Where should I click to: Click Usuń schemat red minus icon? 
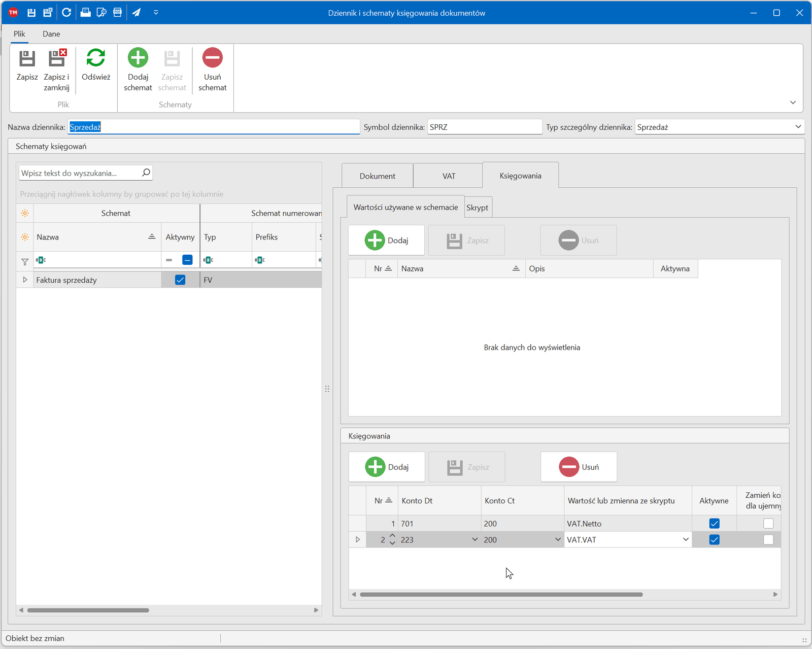pyautogui.click(x=212, y=58)
